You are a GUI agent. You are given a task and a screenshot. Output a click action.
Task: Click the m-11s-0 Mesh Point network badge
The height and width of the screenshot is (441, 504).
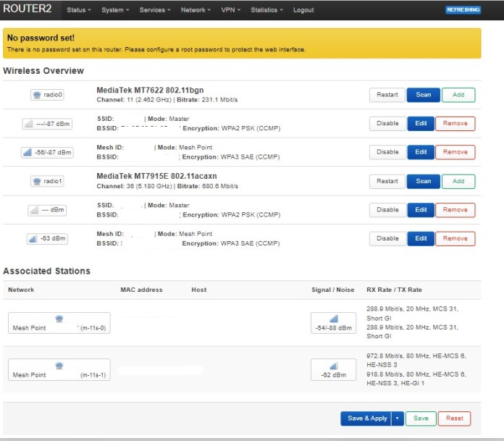pos(59,323)
